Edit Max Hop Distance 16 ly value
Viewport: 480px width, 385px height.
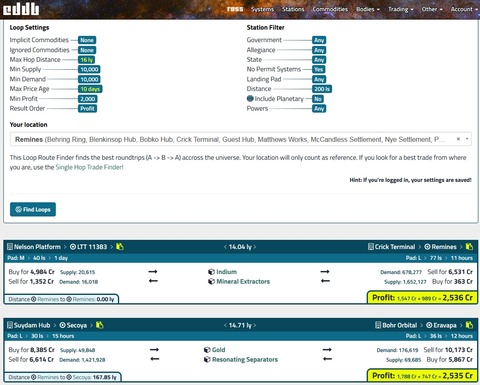(87, 60)
